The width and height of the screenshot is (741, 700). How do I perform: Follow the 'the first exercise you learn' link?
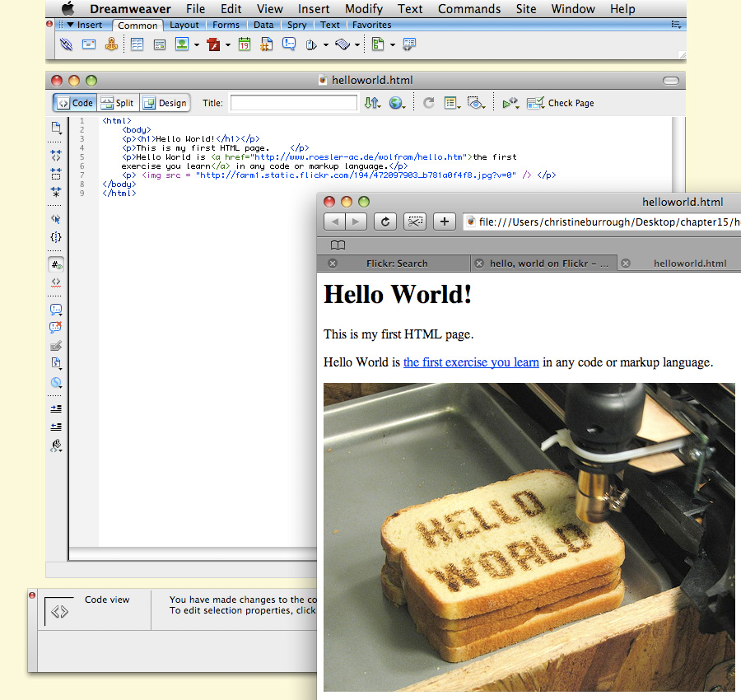(x=471, y=362)
